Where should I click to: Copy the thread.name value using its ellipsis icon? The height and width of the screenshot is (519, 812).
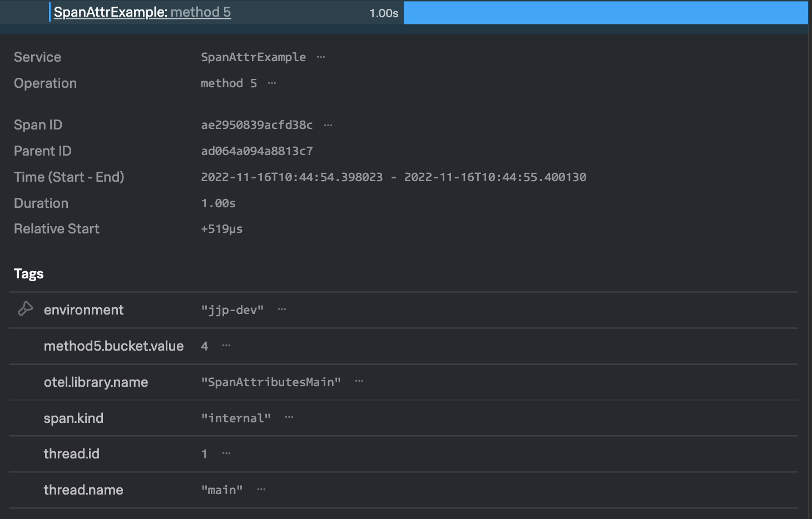[261, 490]
